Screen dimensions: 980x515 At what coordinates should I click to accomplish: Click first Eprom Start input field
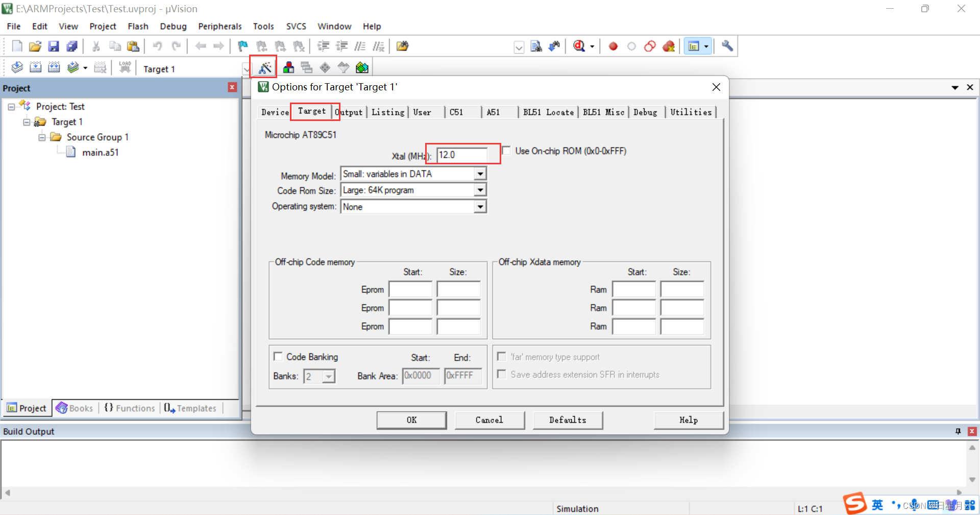410,289
